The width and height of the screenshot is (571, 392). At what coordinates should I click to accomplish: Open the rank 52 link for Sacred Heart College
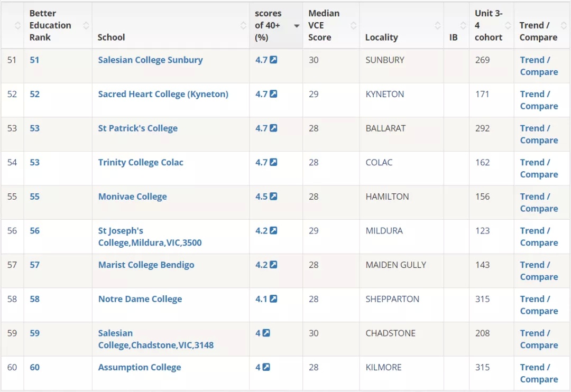pyautogui.click(x=34, y=94)
